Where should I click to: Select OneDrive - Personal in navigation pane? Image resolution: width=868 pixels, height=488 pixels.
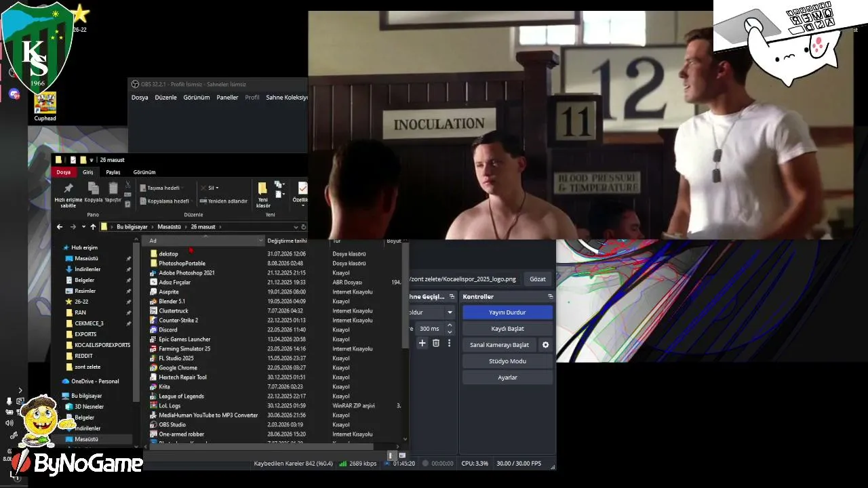(x=95, y=382)
